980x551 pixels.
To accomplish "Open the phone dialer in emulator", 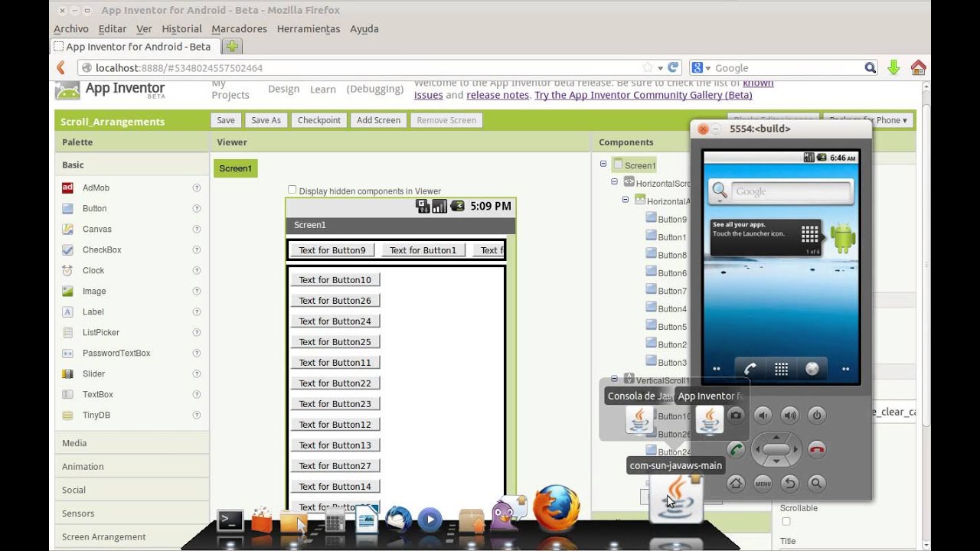I will [750, 369].
